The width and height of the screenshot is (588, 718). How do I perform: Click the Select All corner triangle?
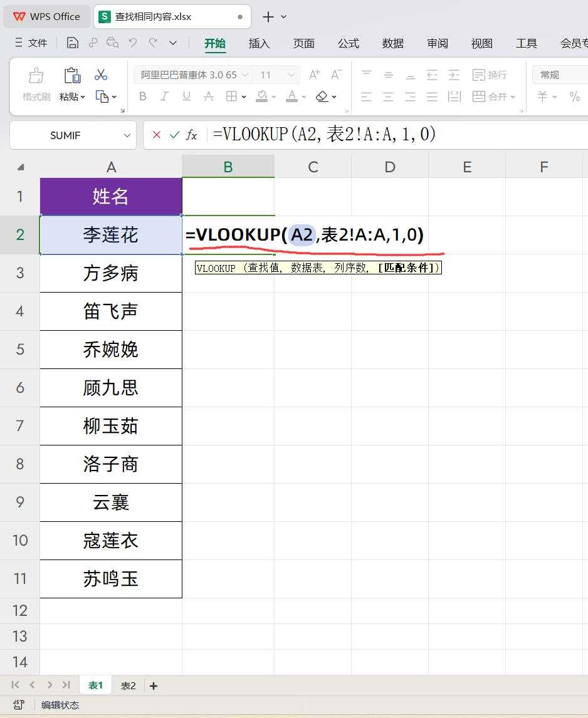(21, 167)
